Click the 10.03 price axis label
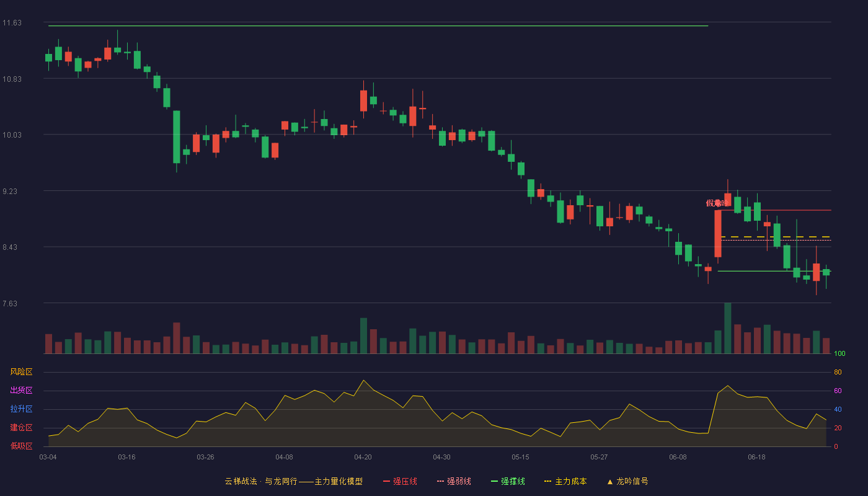The width and height of the screenshot is (868, 496). 12,135
